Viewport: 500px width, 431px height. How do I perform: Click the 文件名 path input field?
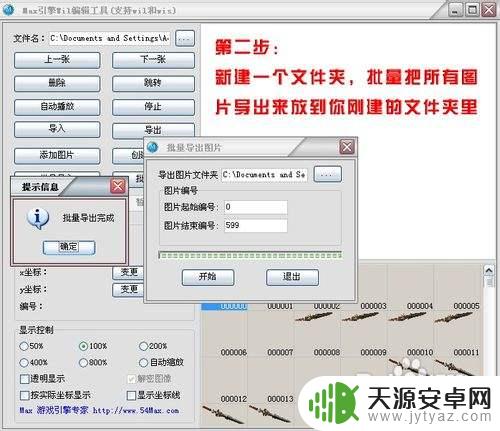[110, 39]
